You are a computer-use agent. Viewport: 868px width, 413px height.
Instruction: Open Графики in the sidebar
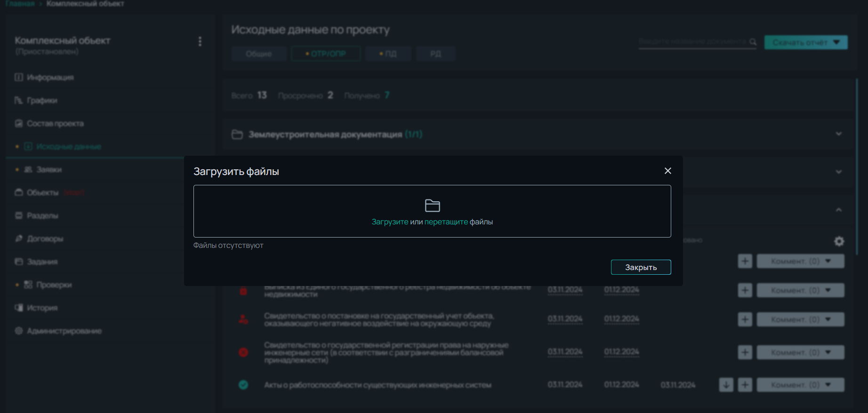tap(42, 100)
